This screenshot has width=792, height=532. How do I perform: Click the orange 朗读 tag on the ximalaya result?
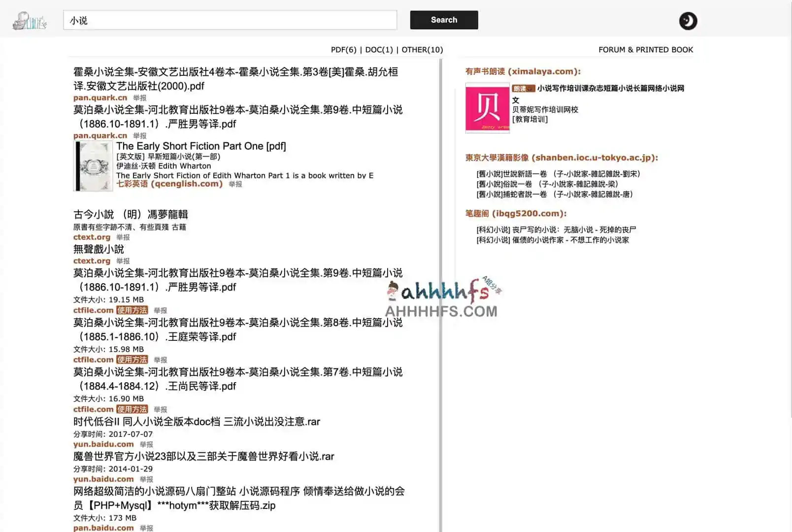[523, 89]
